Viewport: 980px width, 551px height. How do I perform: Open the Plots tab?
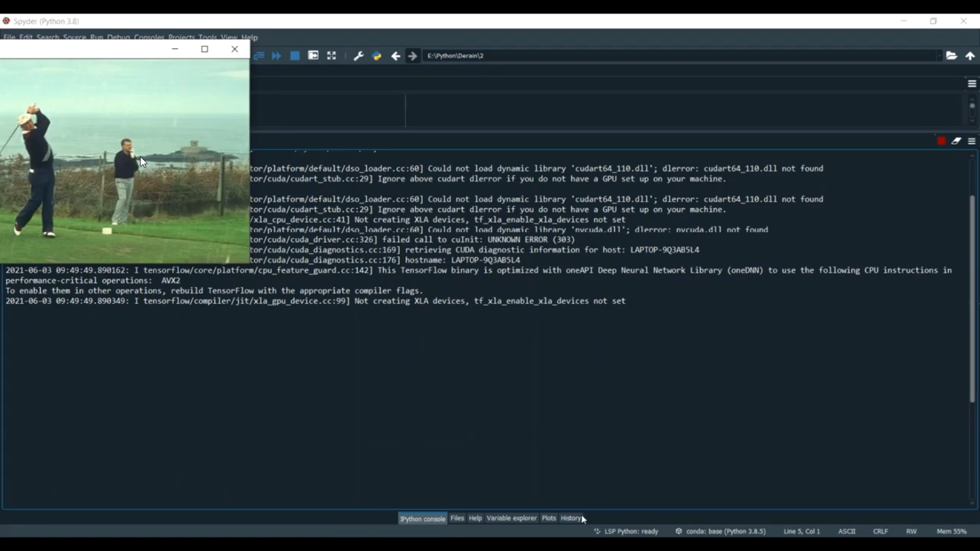click(549, 518)
